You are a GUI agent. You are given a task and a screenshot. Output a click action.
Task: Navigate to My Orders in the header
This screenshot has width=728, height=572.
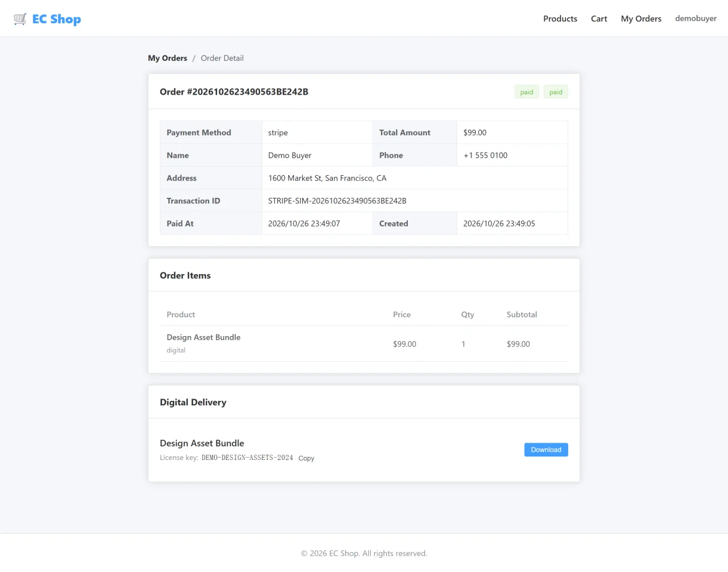click(x=641, y=18)
